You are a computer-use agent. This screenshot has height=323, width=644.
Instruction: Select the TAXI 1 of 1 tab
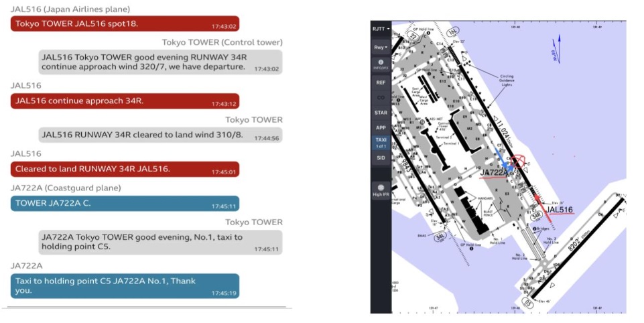[381, 143]
